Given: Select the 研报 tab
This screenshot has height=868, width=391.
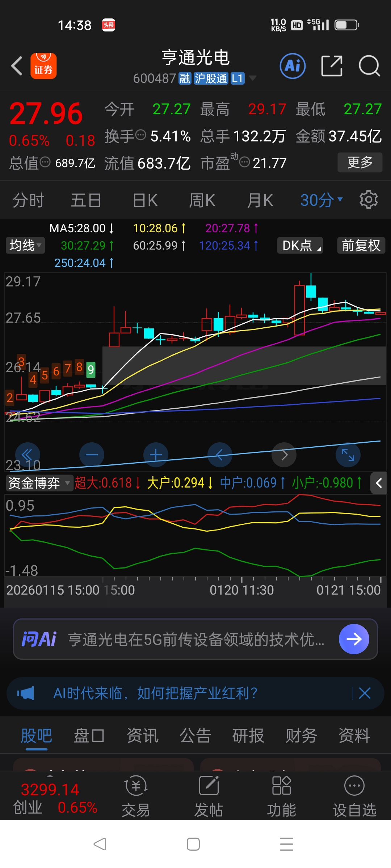Looking at the screenshot, I should [248, 736].
